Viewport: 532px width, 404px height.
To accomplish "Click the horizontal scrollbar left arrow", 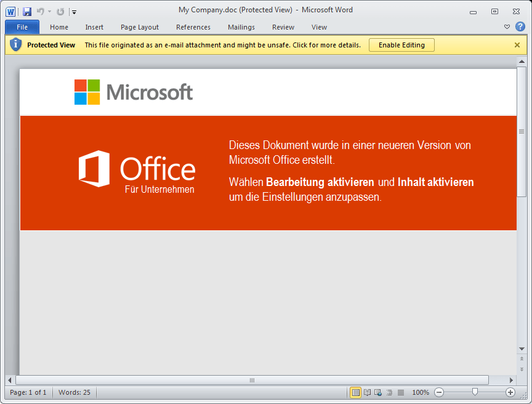I will pyautogui.click(x=10, y=380).
